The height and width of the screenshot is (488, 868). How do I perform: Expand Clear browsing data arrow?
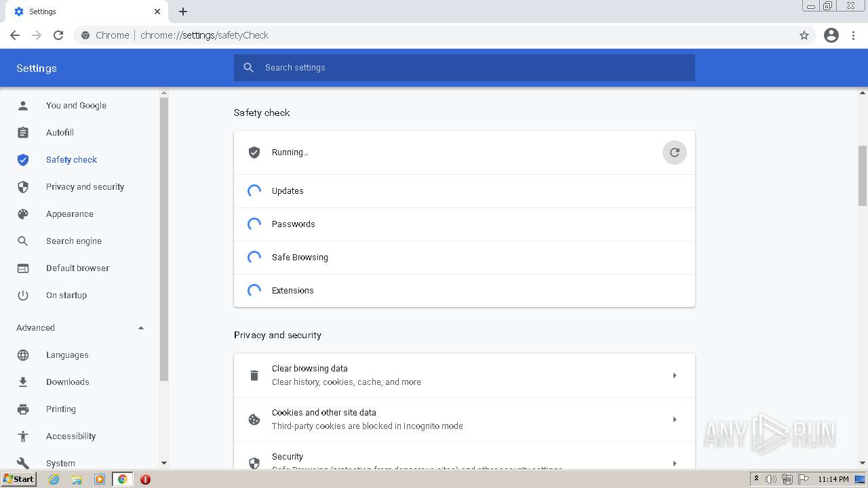675,375
